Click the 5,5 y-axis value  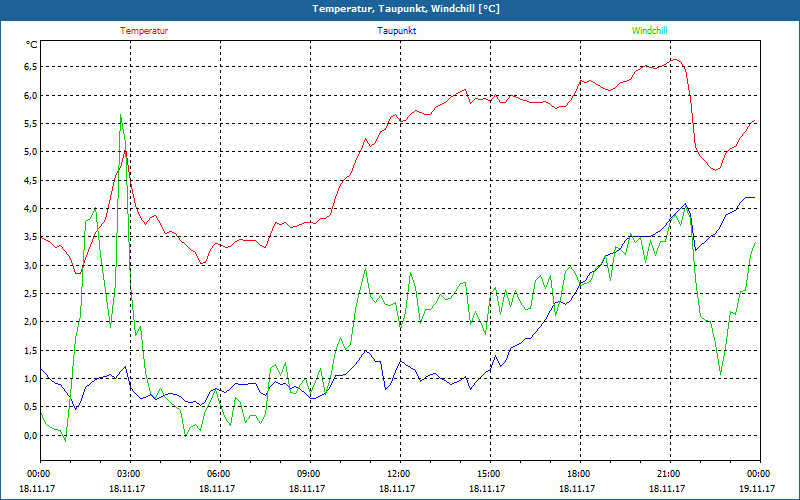30,123
